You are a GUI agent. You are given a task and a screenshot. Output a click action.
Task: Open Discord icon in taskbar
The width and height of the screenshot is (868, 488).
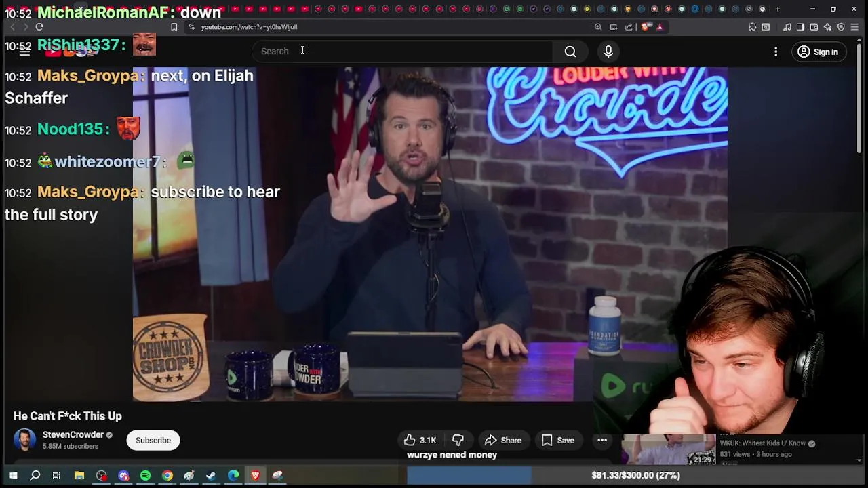(123, 476)
